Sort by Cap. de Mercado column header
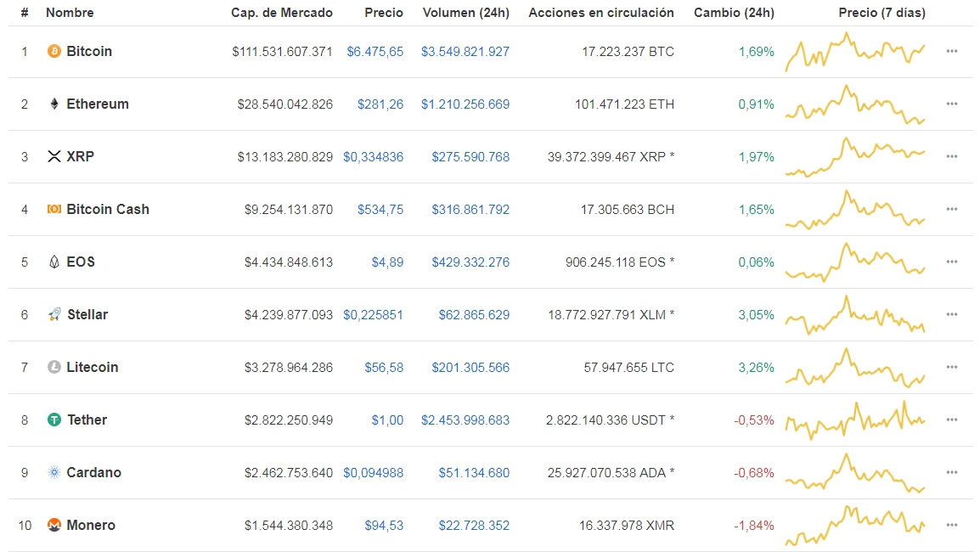The width and height of the screenshot is (980, 552). click(282, 13)
